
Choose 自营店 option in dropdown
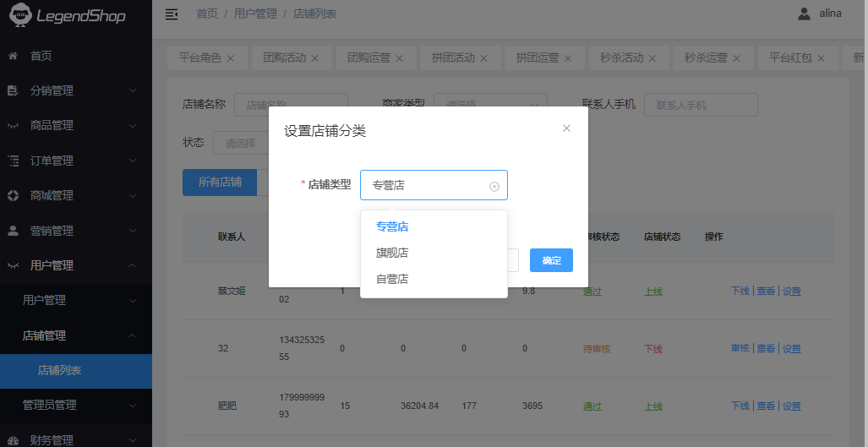pos(392,279)
